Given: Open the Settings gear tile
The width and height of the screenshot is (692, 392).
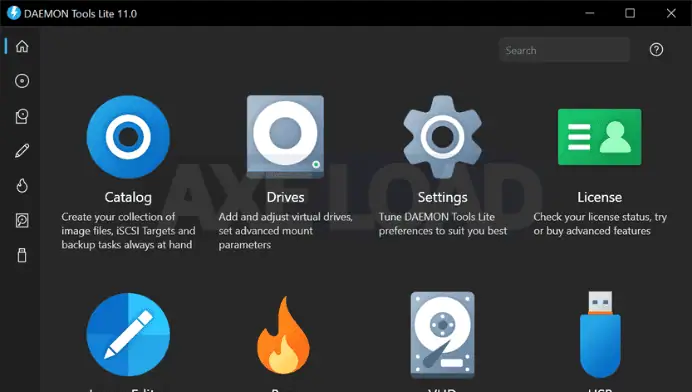Looking at the screenshot, I should point(442,137).
